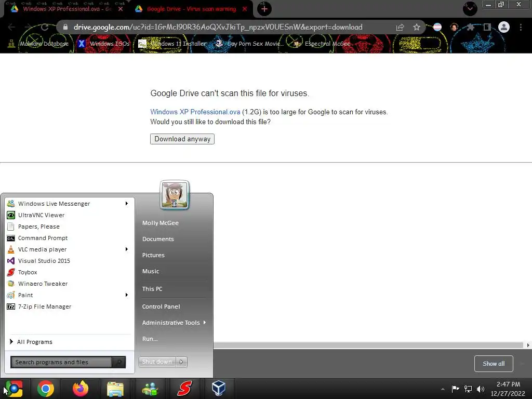Image resolution: width=532 pixels, height=399 pixels.
Task: Click the Shut down button
Action: [x=157, y=362]
